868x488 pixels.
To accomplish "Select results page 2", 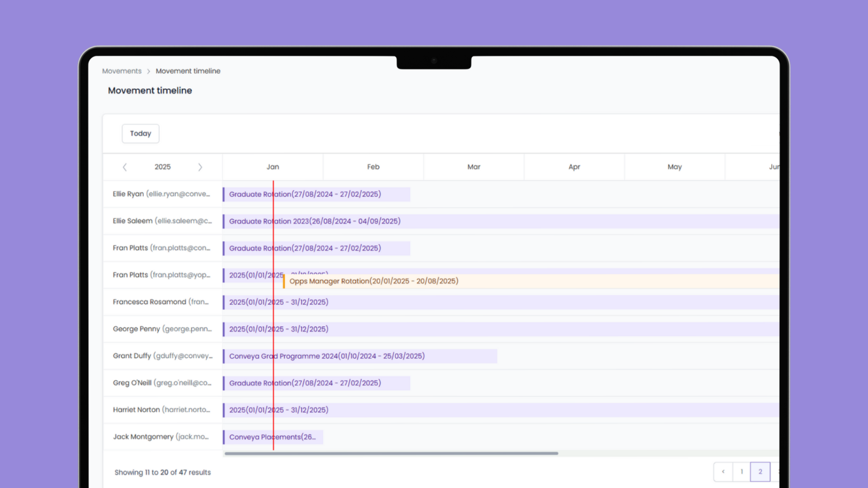I will [760, 472].
